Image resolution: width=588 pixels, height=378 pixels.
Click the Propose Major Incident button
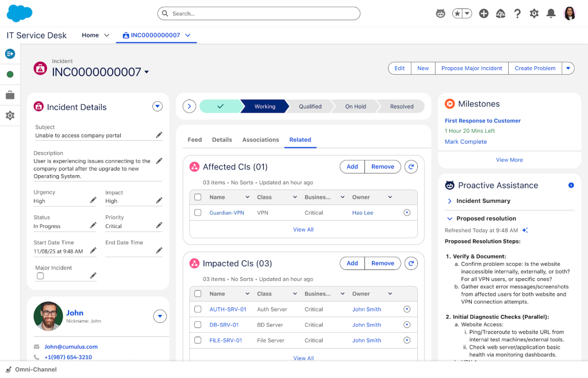pos(471,68)
